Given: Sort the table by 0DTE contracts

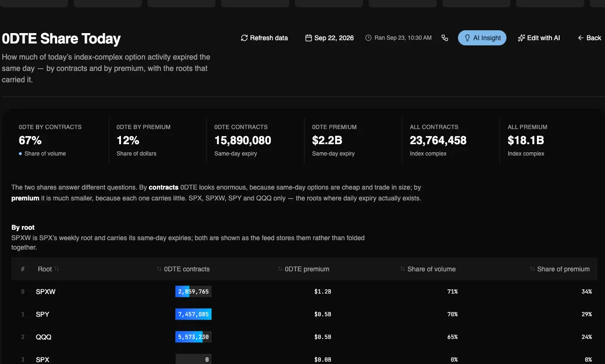Looking at the screenshot, I should (x=183, y=269).
